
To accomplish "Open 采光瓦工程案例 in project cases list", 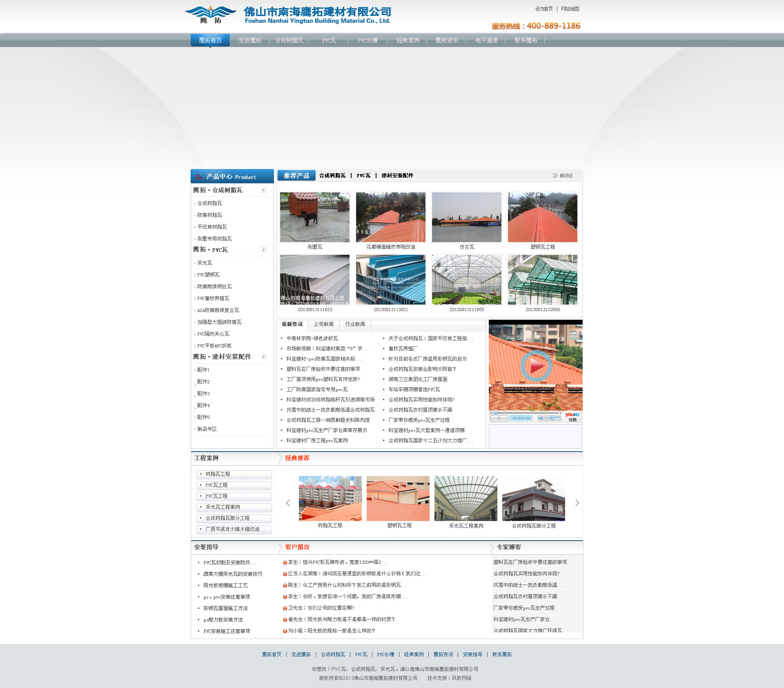I will [223, 507].
